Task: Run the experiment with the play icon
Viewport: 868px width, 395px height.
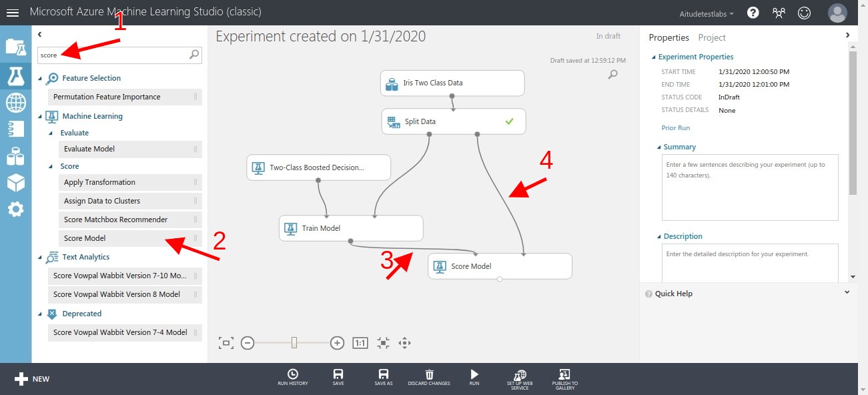Action: point(474,378)
